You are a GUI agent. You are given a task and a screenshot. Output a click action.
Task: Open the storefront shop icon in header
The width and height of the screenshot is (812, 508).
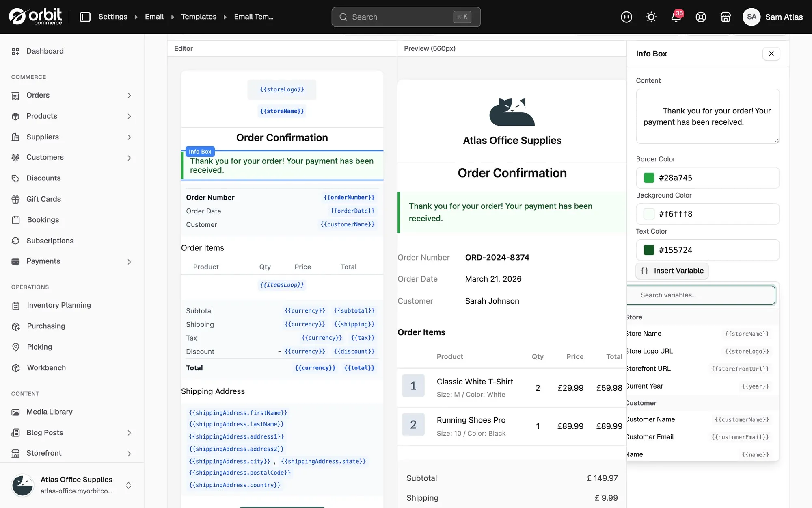(726, 17)
